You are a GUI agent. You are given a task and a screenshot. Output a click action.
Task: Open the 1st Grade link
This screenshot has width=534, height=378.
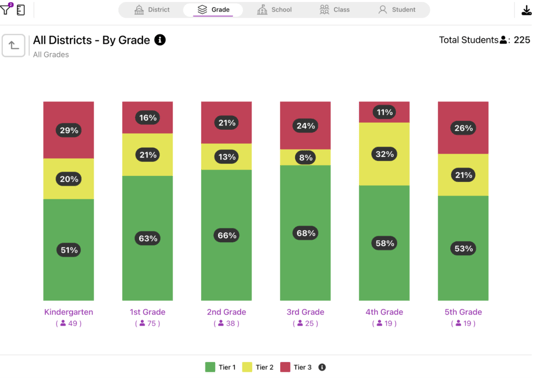point(147,312)
